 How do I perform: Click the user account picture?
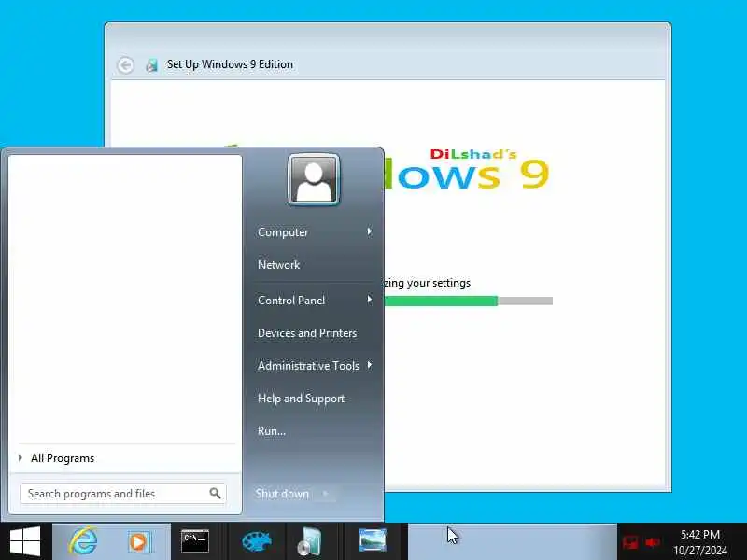314,180
